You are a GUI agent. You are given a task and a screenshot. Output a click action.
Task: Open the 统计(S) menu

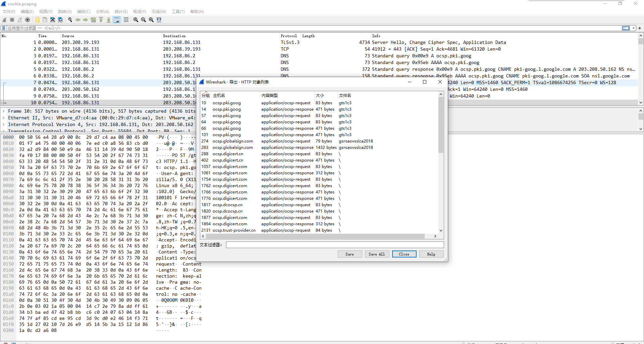coord(121,11)
